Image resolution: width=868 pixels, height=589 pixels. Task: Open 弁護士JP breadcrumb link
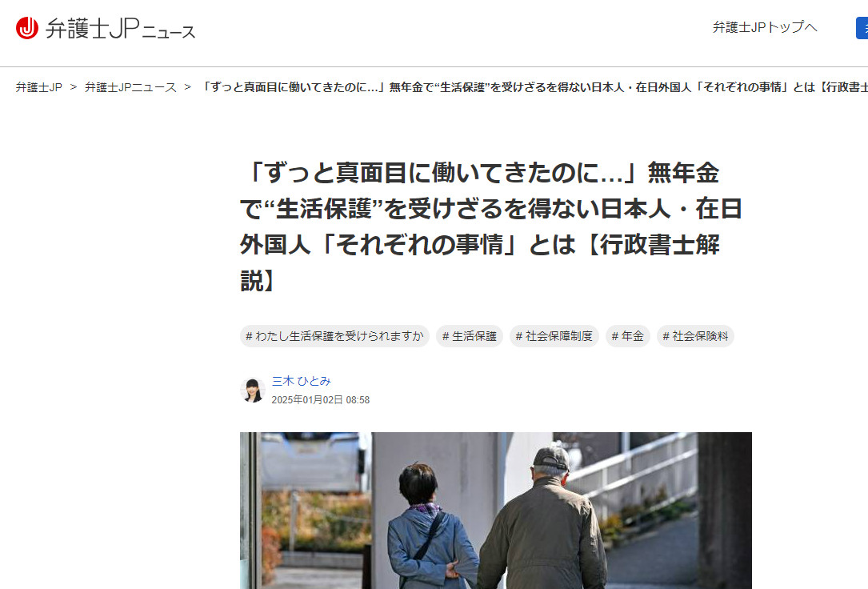tap(38, 87)
